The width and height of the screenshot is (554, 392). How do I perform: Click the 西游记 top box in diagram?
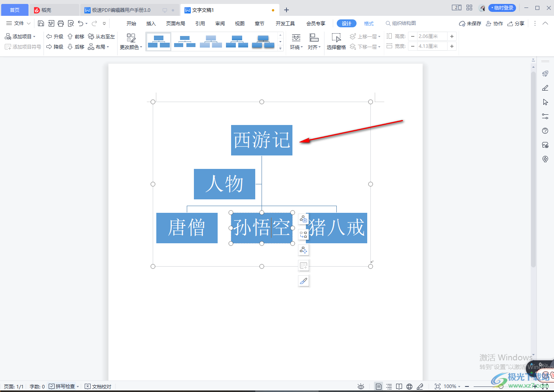[x=262, y=140]
